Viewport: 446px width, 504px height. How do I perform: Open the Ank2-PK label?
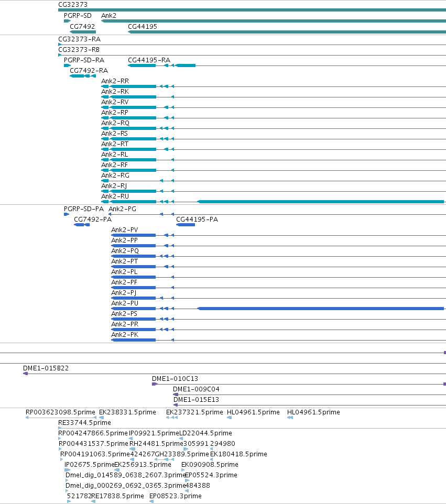point(124,335)
